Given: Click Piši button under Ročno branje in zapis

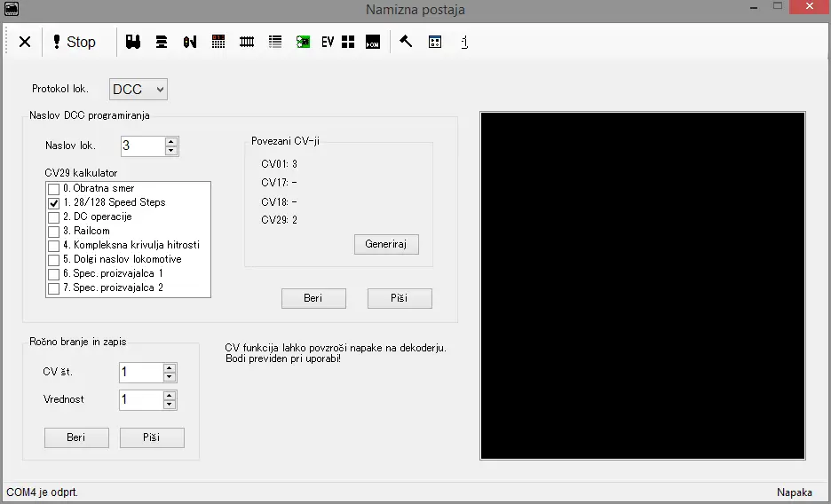Looking at the screenshot, I should tap(152, 437).
